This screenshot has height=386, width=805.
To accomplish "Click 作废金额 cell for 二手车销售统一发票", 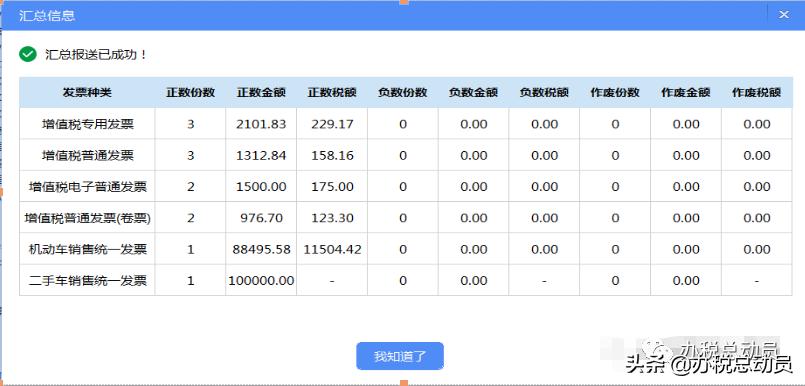I will (686, 281).
